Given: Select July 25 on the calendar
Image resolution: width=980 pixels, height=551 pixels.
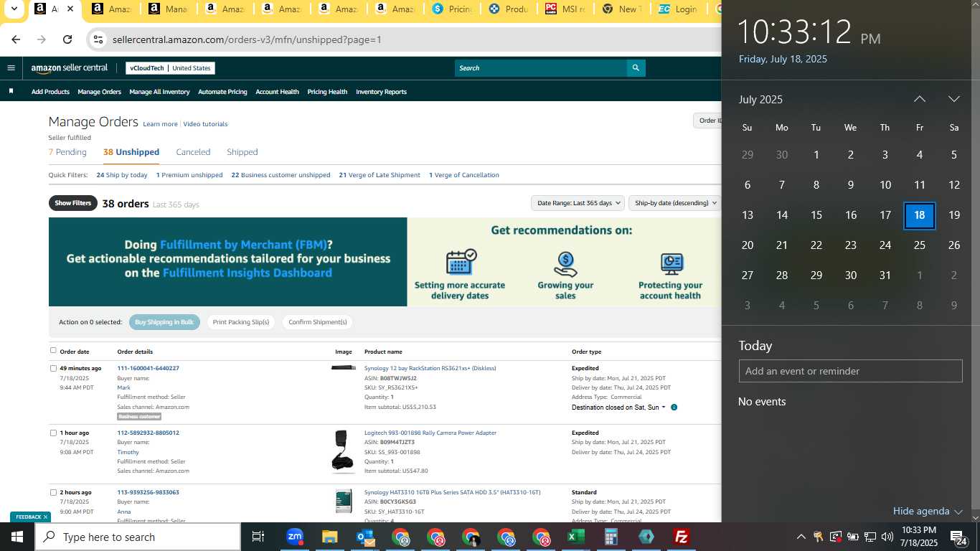Looking at the screenshot, I should pyautogui.click(x=919, y=245).
